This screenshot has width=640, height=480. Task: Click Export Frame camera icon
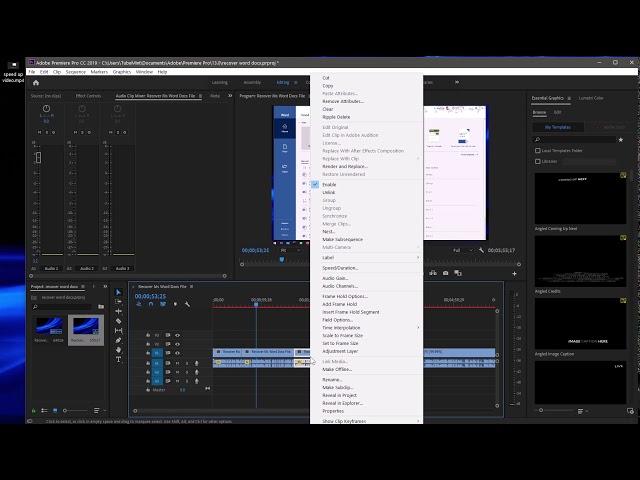click(445, 273)
